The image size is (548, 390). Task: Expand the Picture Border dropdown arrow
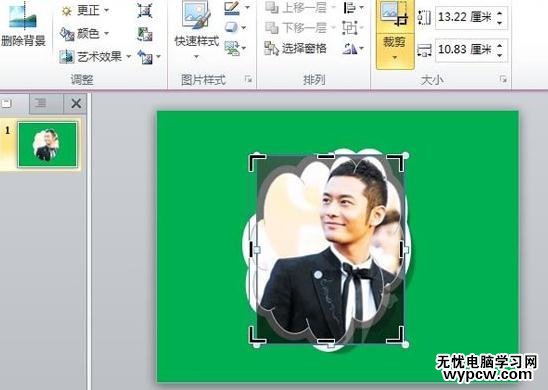point(247,8)
